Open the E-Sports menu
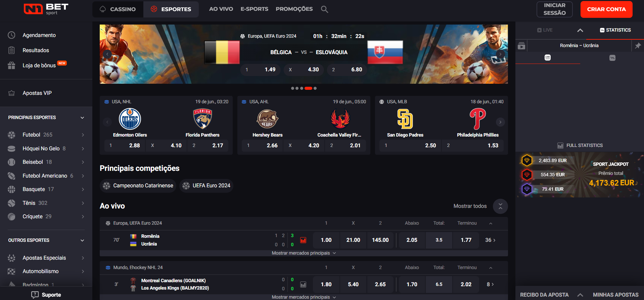Viewport: 644px width, 300px height. (x=255, y=9)
